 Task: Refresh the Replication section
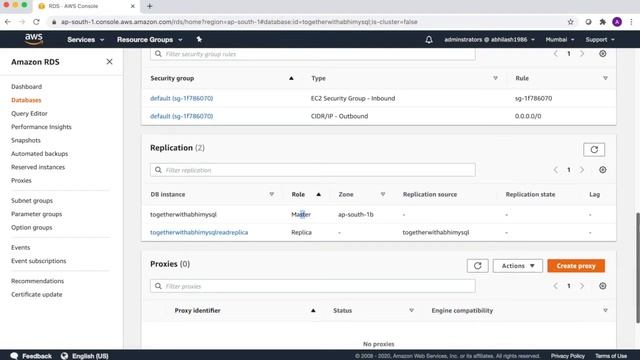pyautogui.click(x=594, y=150)
